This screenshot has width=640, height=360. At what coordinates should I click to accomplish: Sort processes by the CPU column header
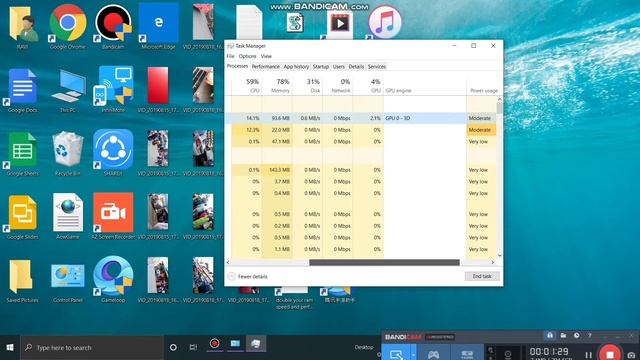pyautogui.click(x=247, y=86)
